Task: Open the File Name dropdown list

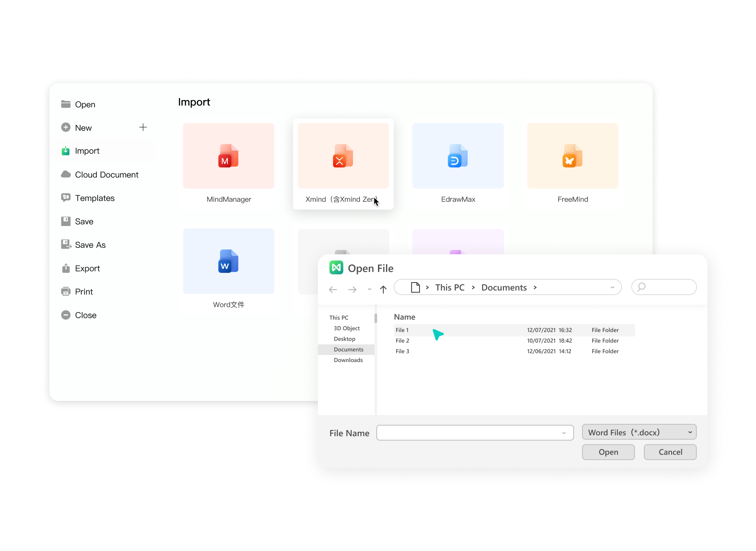Action: point(564,433)
